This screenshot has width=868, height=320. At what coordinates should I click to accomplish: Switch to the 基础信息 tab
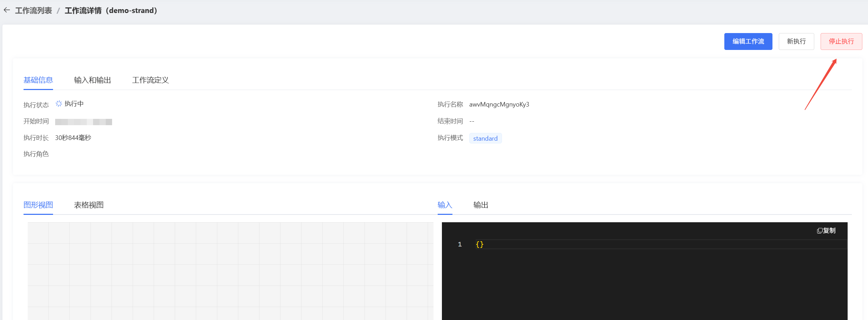click(38, 80)
